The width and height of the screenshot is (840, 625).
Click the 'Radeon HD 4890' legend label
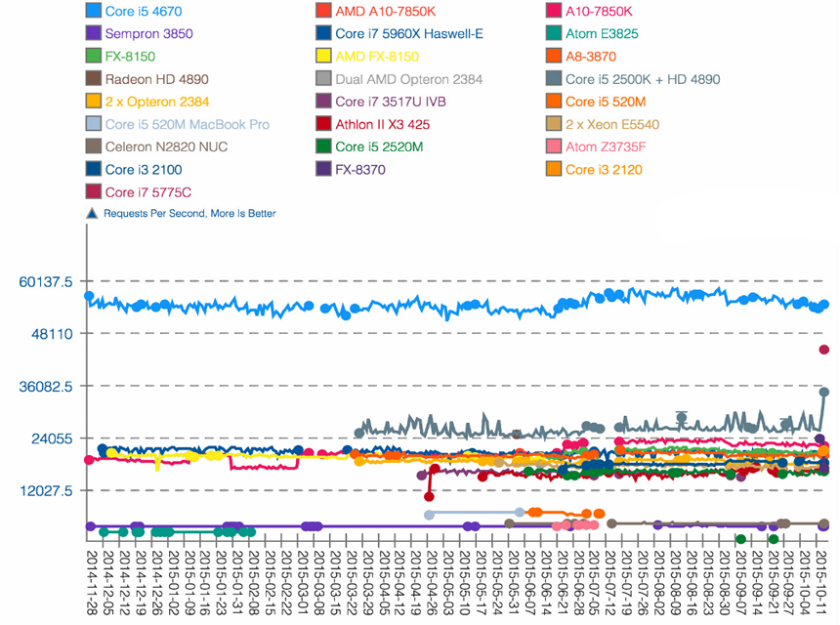pyautogui.click(x=157, y=79)
